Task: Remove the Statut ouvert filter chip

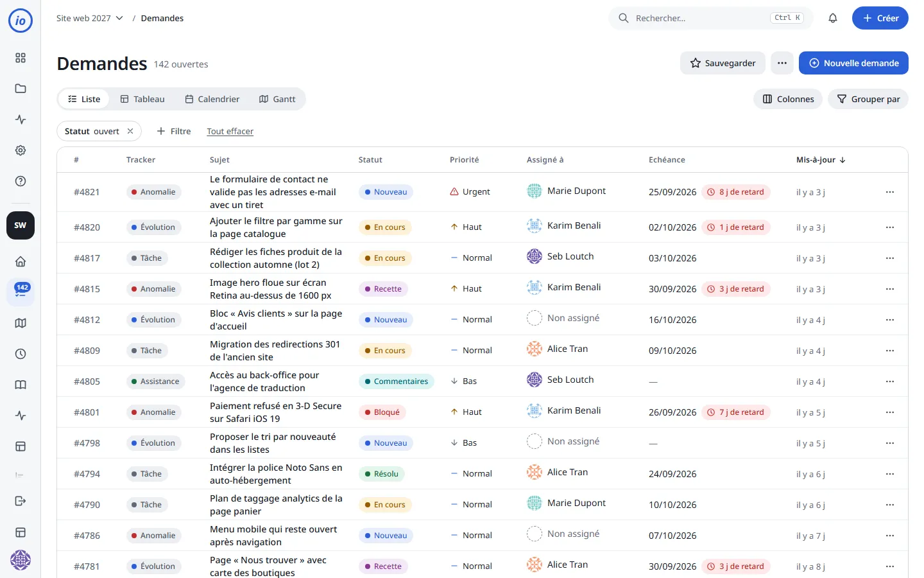Action: click(130, 131)
